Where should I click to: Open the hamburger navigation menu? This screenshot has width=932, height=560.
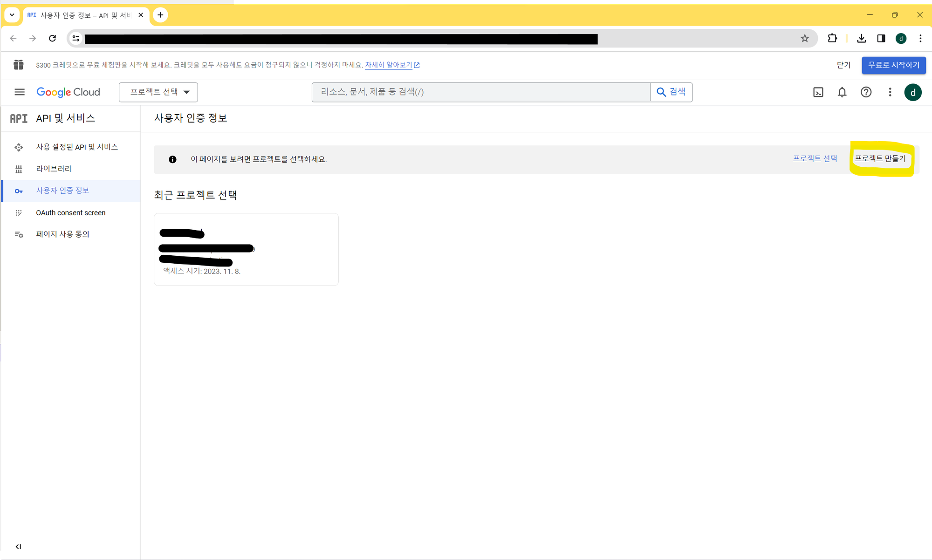coord(19,92)
